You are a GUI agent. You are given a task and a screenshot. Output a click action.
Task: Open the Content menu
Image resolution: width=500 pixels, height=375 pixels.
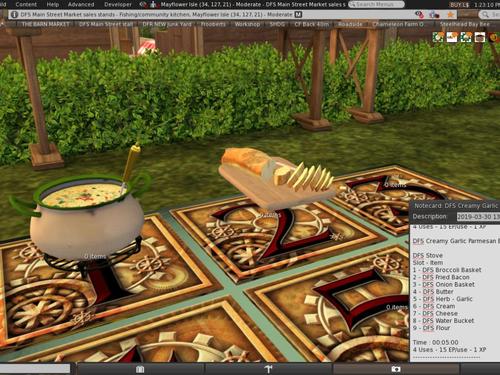(x=26, y=4)
